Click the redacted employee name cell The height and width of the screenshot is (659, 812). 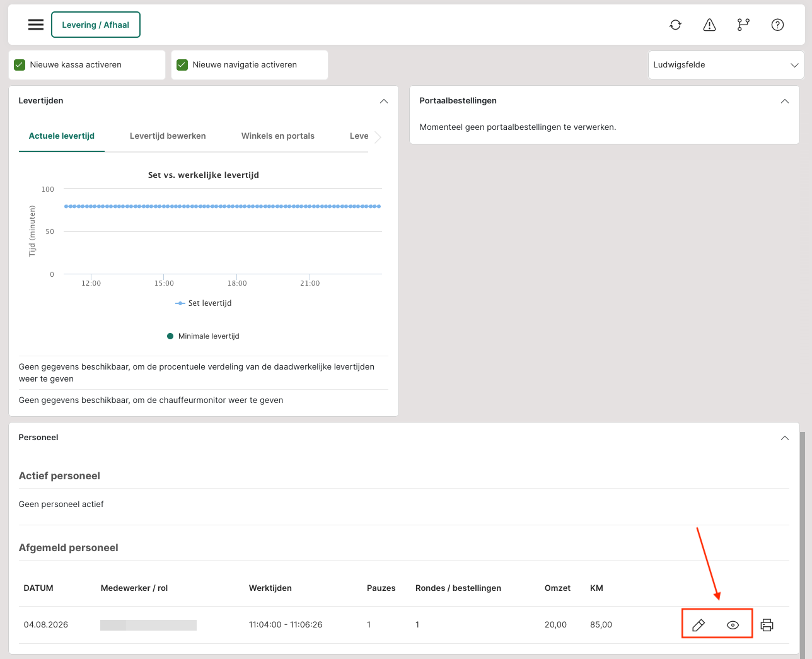coord(148,625)
